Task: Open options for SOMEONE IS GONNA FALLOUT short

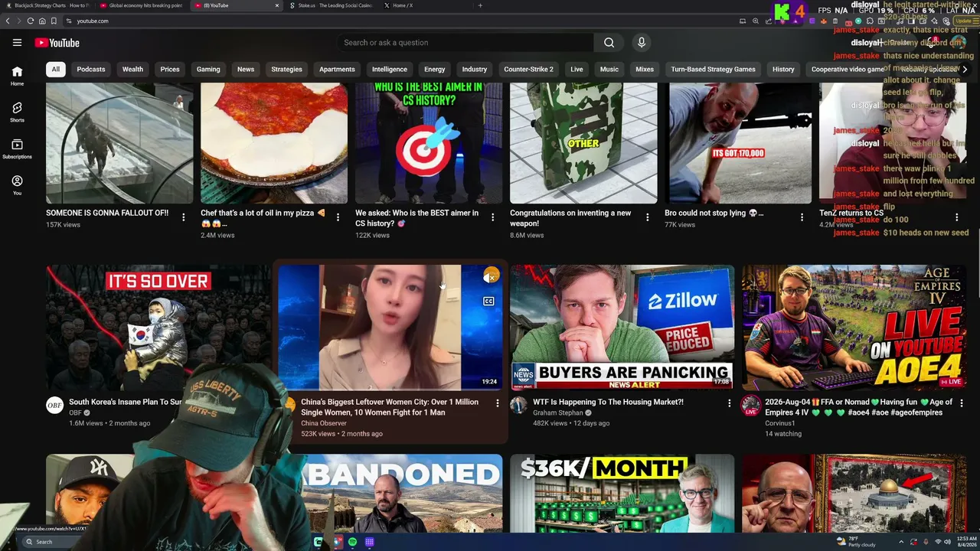Action: [183, 217]
